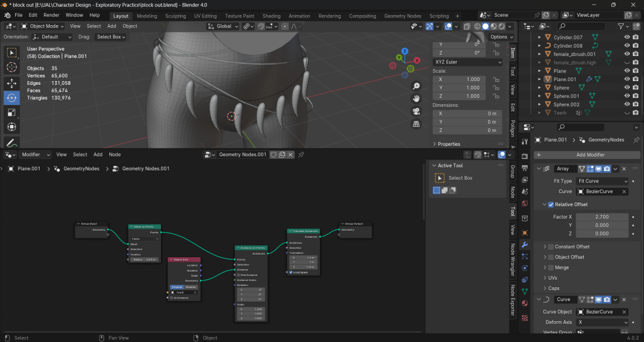This screenshot has height=342, width=644.
Task: Open the Node menu in node editor
Action: coord(114,155)
